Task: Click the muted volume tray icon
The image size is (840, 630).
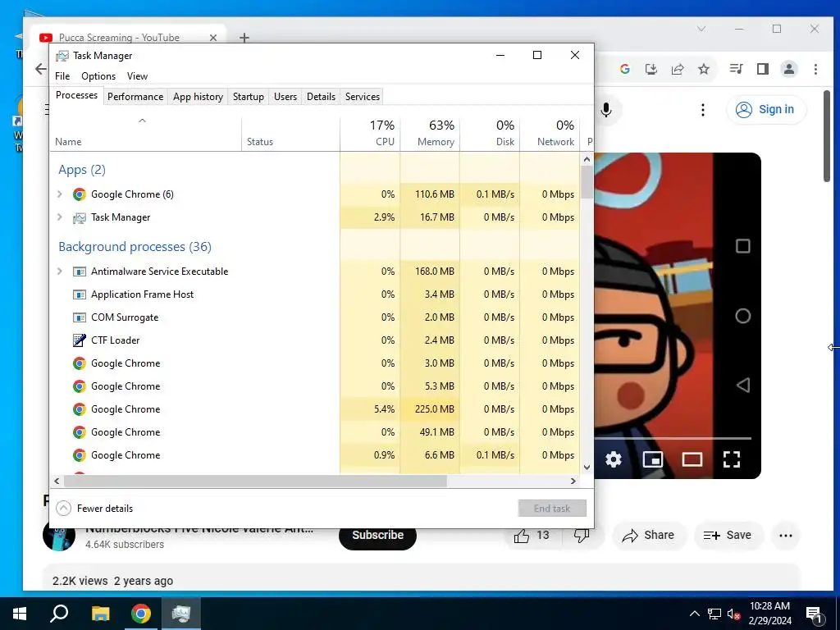Action: [734, 614]
